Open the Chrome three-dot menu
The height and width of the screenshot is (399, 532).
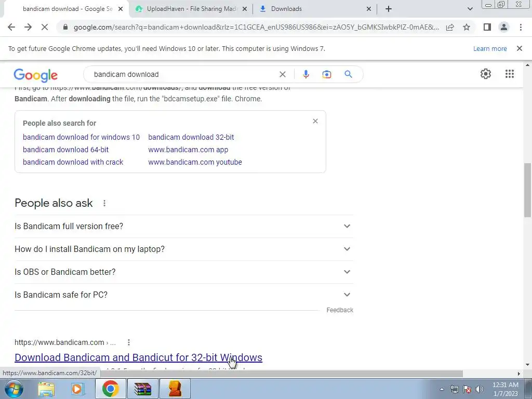point(521,27)
